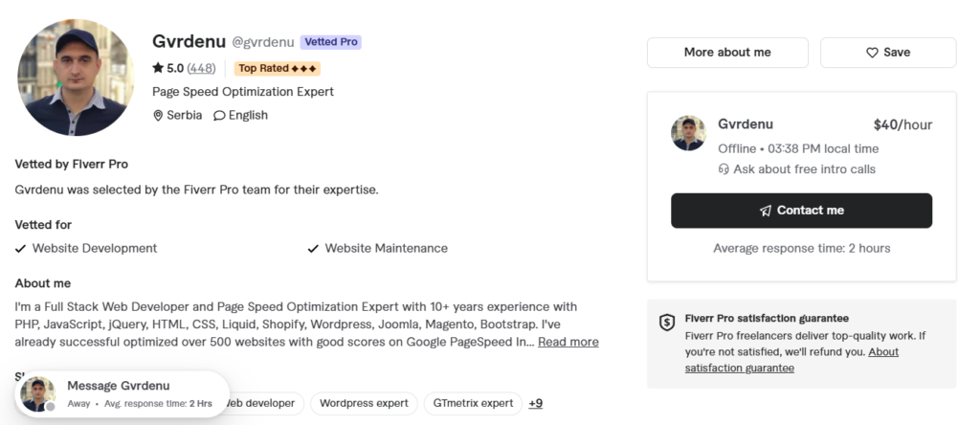Expand the +9 additional skills
980x425 pixels.
point(536,403)
